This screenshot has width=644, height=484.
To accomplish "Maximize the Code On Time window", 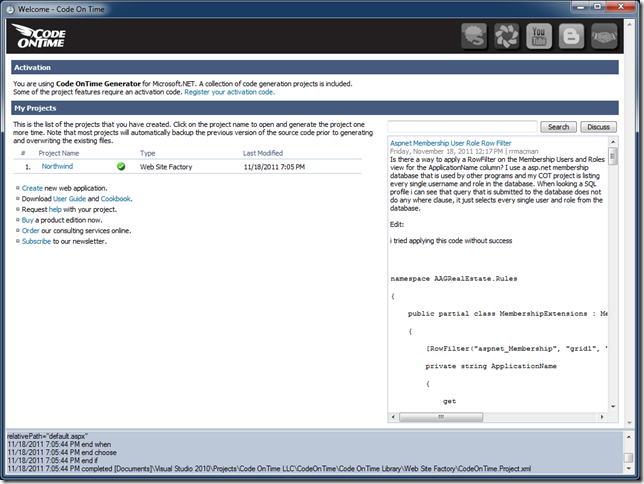I will (598, 7).
